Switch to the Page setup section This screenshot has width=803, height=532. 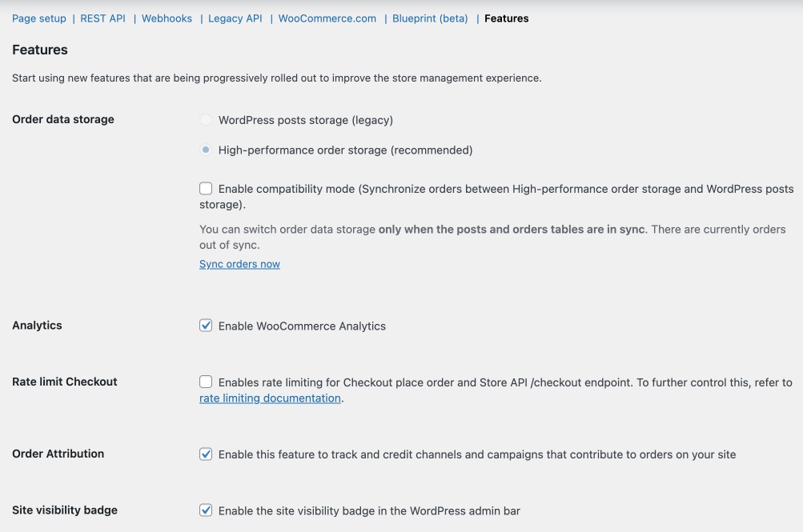[x=38, y=18]
